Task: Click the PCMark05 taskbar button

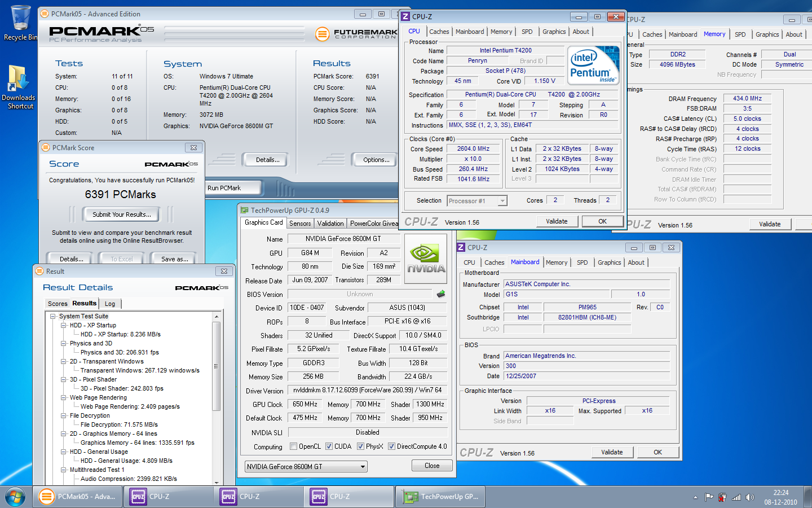Action: tap(78, 497)
